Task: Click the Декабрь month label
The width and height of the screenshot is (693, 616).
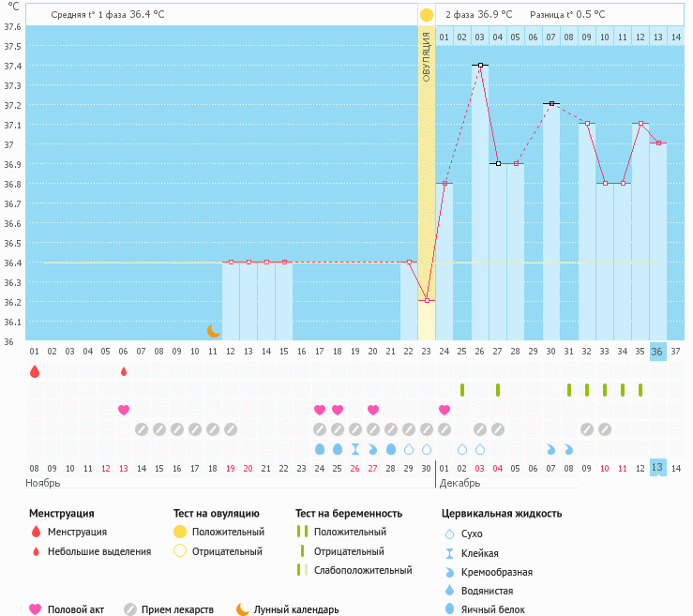Action: (x=459, y=483)
